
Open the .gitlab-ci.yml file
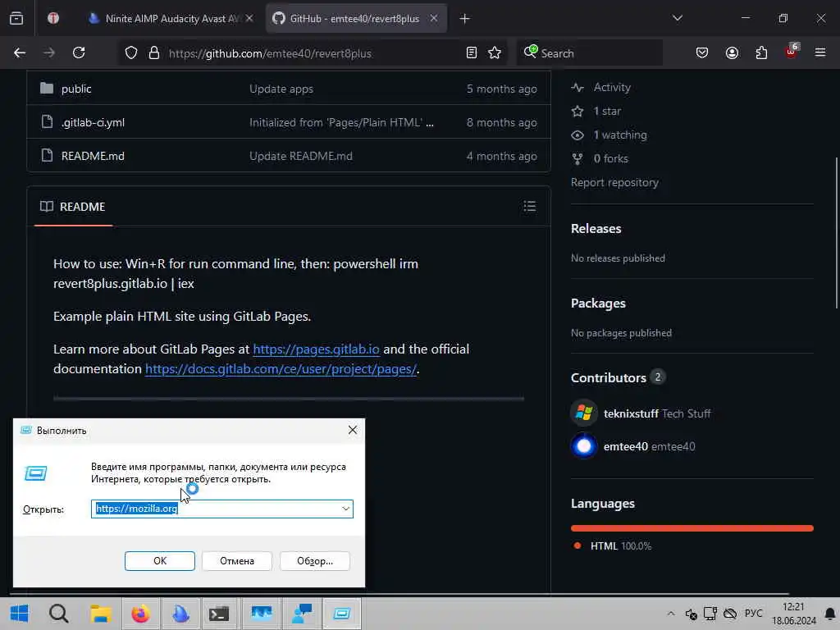pos(93,123)
